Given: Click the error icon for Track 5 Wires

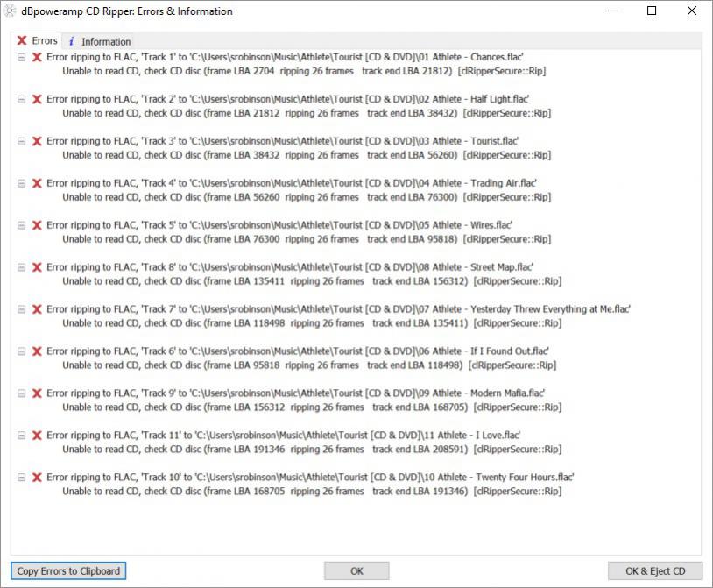Looking at the screenshot, I should (37, 225).
